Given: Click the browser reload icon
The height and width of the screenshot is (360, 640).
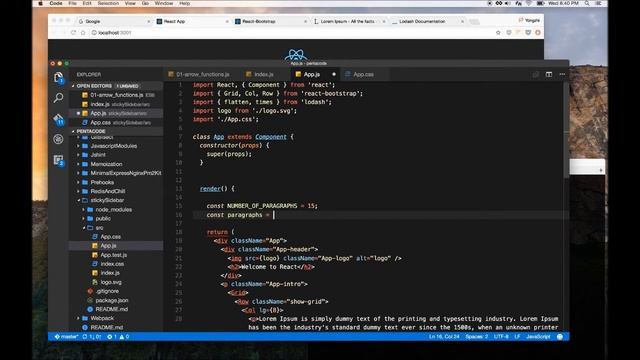Looking at the screenshot, I should (73, 33).
